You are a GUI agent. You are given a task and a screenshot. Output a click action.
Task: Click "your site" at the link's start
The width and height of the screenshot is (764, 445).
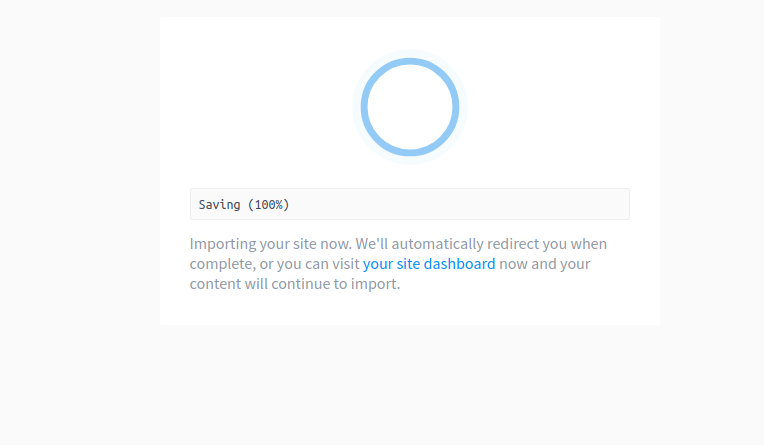click(384, 264)
